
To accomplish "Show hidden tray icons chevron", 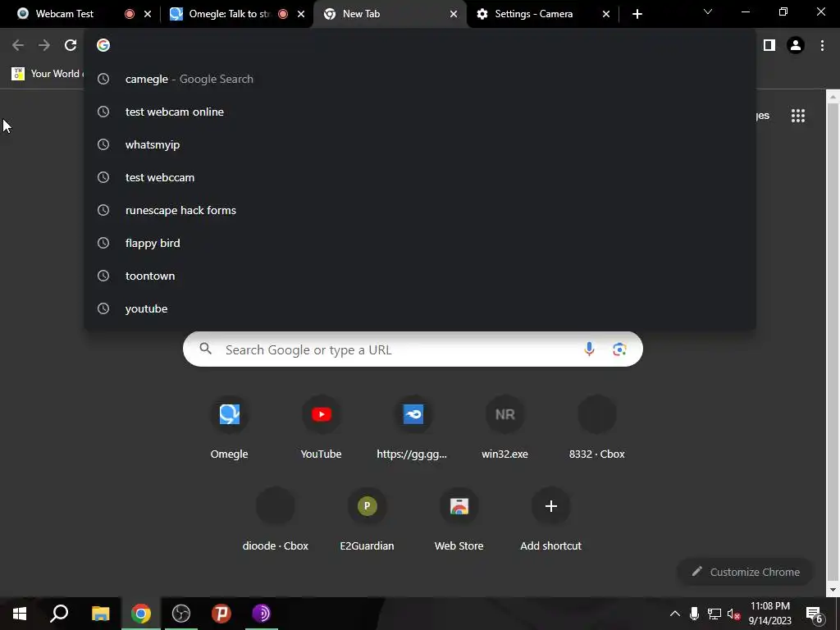I will click(x=675, y=614).
